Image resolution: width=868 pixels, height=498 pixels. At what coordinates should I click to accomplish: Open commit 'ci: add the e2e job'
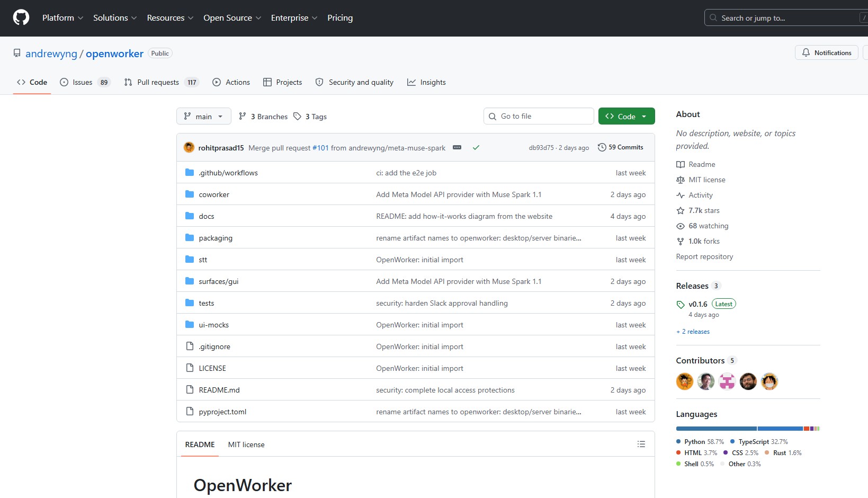(x=406, y=173)
